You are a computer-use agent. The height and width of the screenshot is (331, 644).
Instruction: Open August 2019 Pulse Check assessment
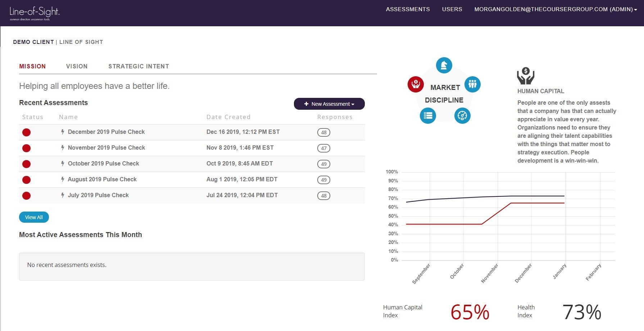[102, 179]
